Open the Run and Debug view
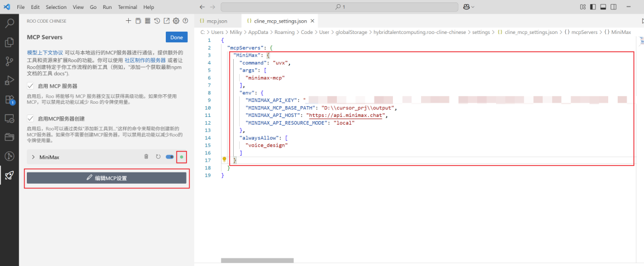 pos(9,81)
